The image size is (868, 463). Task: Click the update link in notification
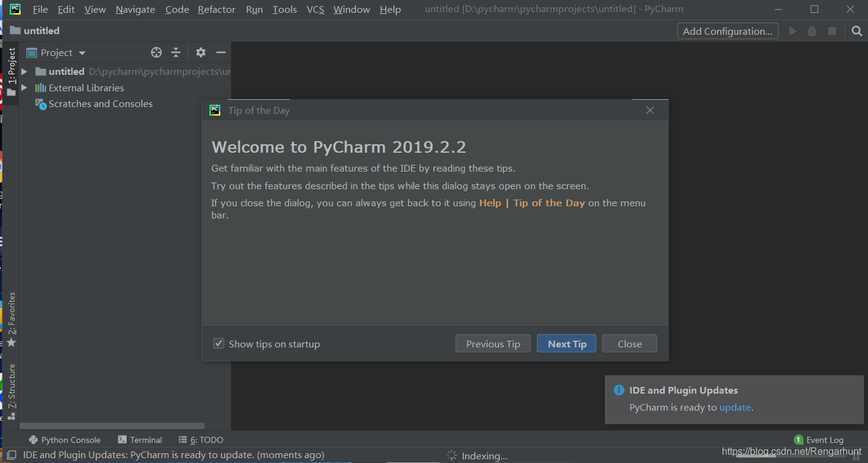[x=735, y=408]
